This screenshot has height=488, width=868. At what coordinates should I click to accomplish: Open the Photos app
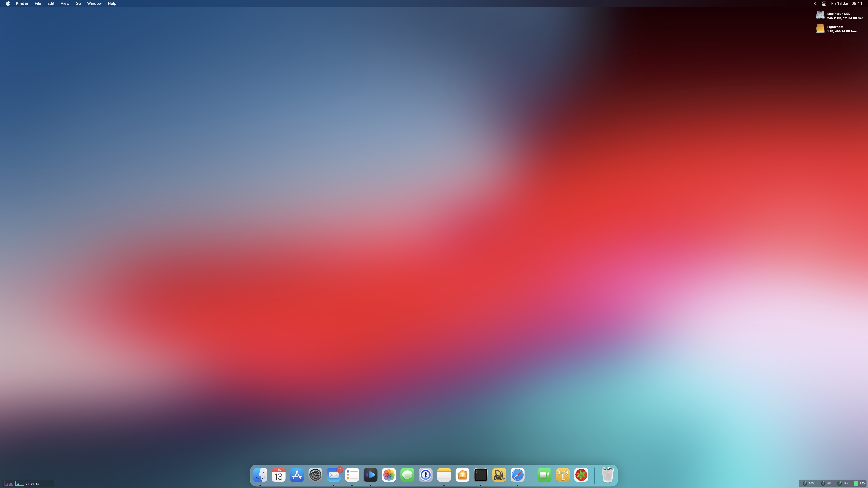(389, 475)
